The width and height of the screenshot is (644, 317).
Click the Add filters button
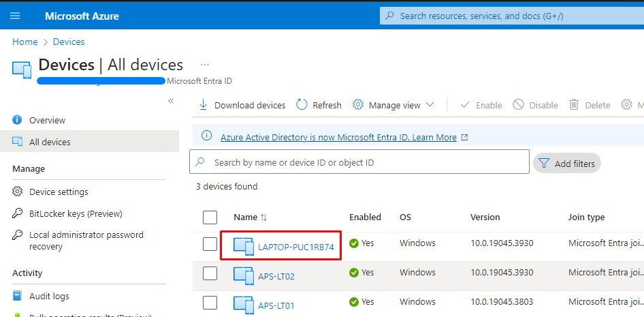567,163
